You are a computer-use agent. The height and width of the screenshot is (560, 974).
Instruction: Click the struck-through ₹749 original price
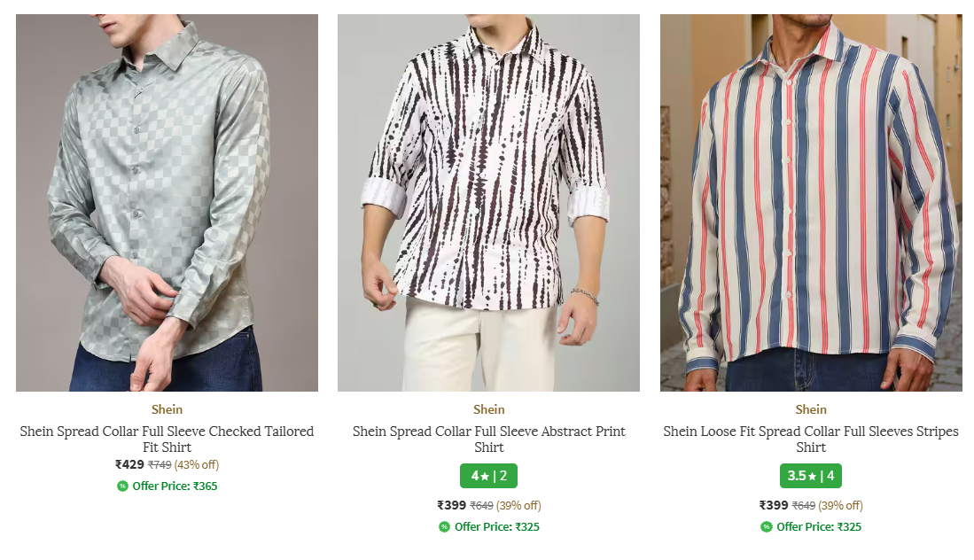pyautogui.click(x=160, y=465)
